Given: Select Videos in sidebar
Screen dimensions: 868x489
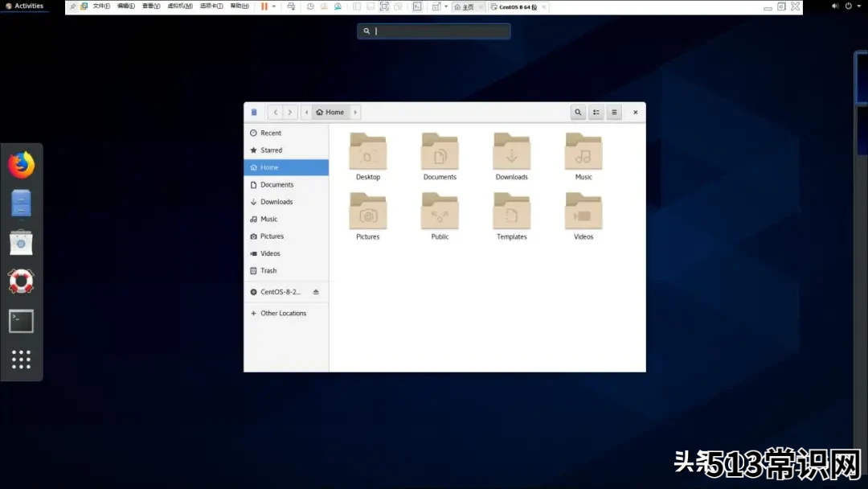Looking at the screenshot, I should pyautogui.click(x=286, y=253).
